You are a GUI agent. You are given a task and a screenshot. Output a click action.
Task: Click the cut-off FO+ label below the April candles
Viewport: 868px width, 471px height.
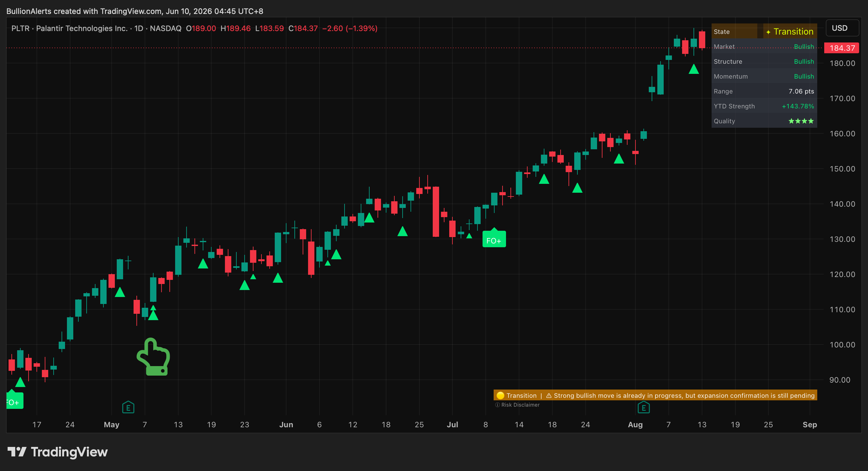click(15, 401)
